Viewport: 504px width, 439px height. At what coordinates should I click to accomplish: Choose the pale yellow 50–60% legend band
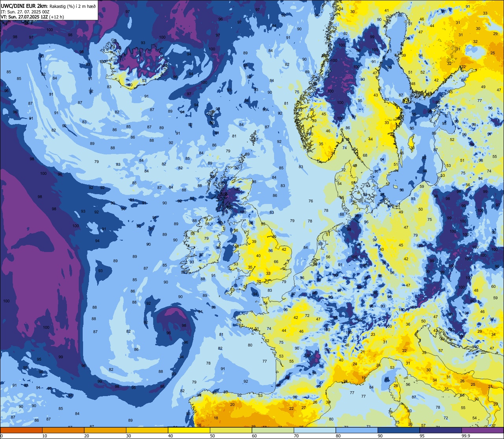(x=231, y=430)
